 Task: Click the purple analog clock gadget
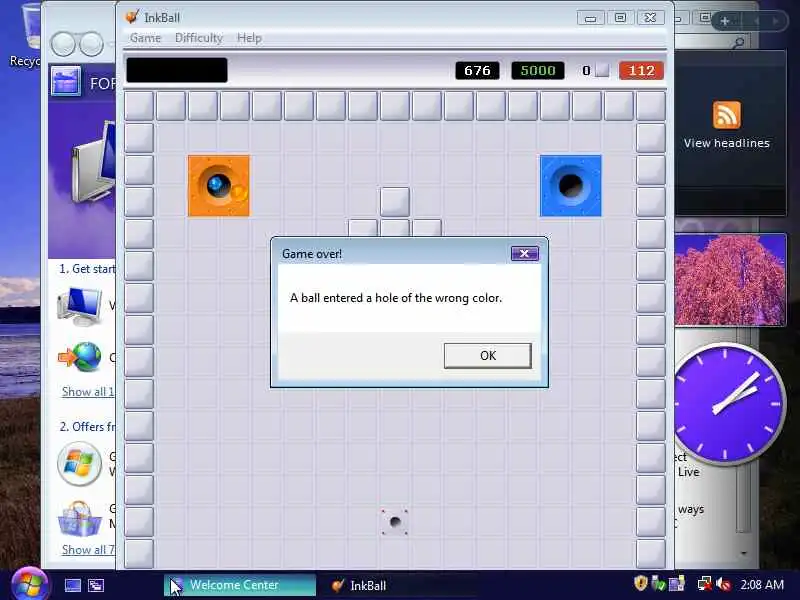coord(729,403)
